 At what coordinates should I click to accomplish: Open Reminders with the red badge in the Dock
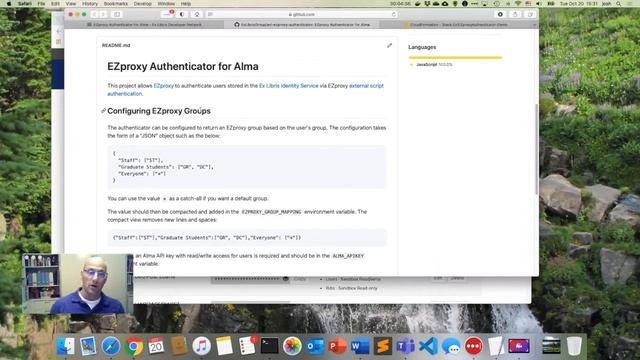pos(247,347)
